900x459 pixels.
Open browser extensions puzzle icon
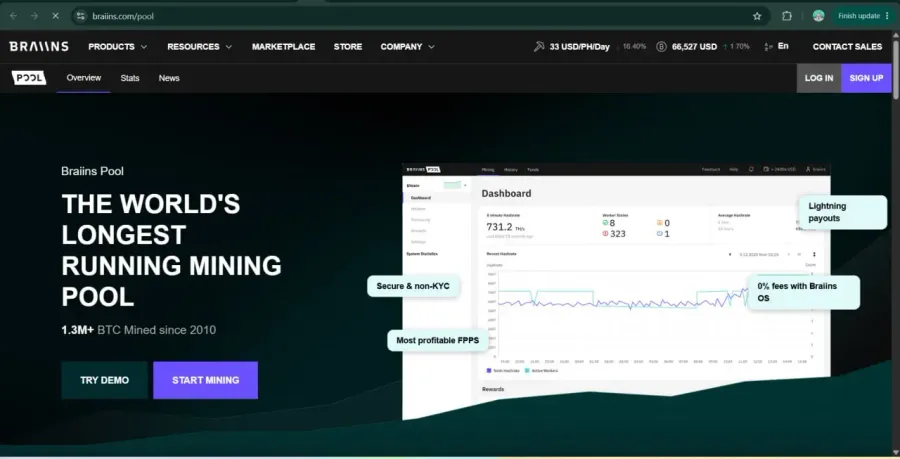click(x=787, y=16)
